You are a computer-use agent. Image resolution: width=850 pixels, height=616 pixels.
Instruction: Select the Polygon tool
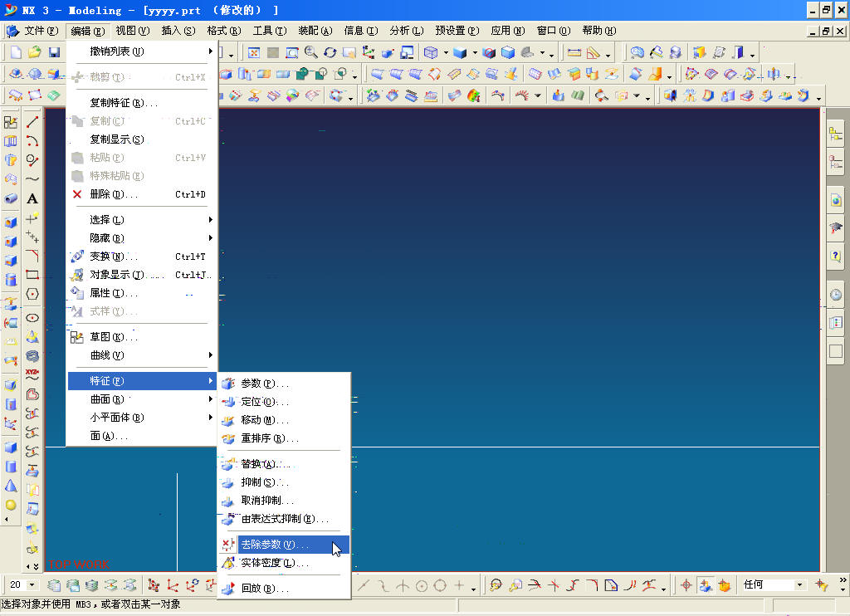point(32,294)
